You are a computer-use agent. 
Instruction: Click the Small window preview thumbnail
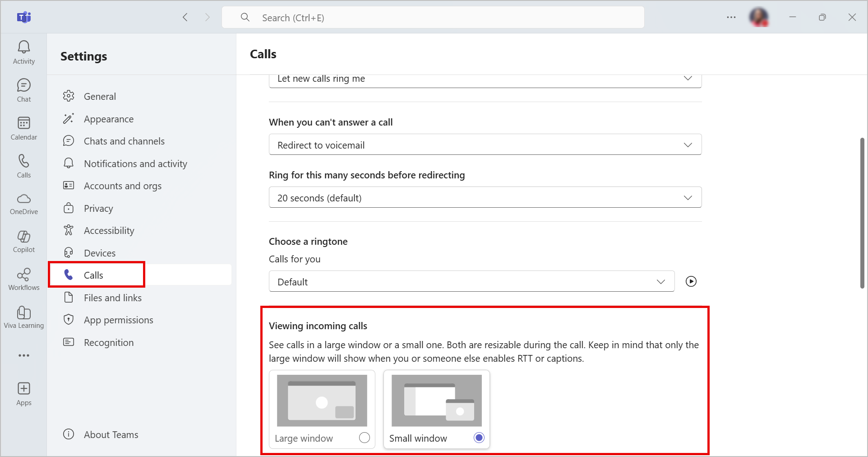[x=437, y=401]
